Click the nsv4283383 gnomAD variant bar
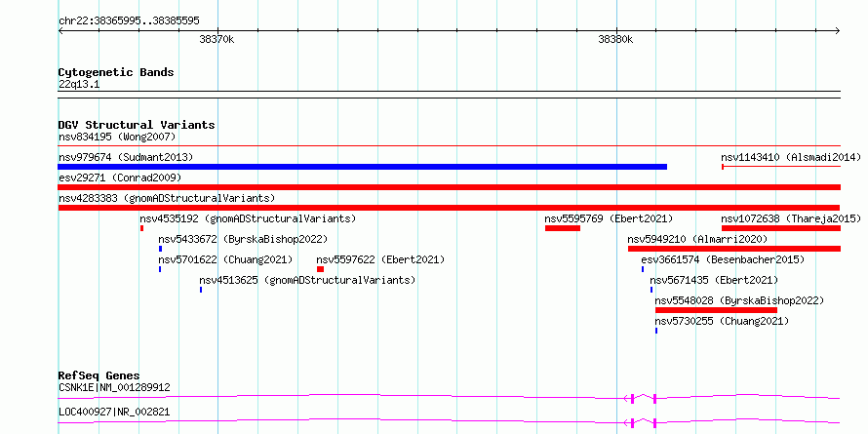 tap(449, 208)
